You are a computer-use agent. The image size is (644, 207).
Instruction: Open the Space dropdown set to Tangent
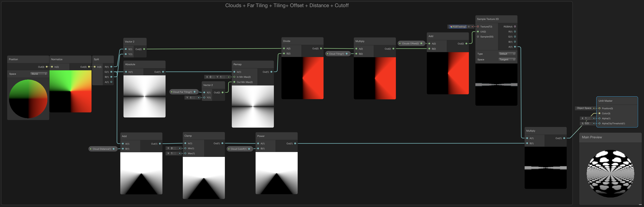(507, 60)
